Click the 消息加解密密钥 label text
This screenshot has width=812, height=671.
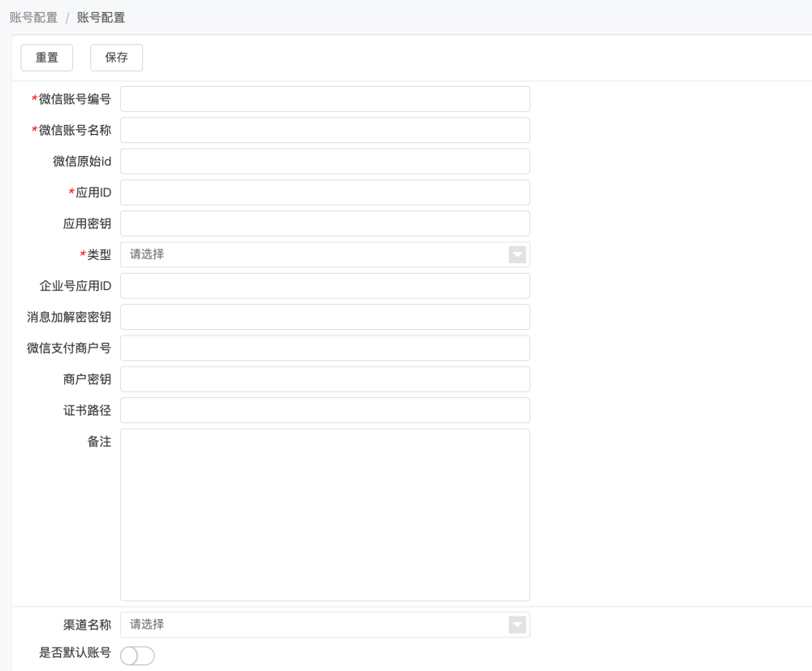69,317
